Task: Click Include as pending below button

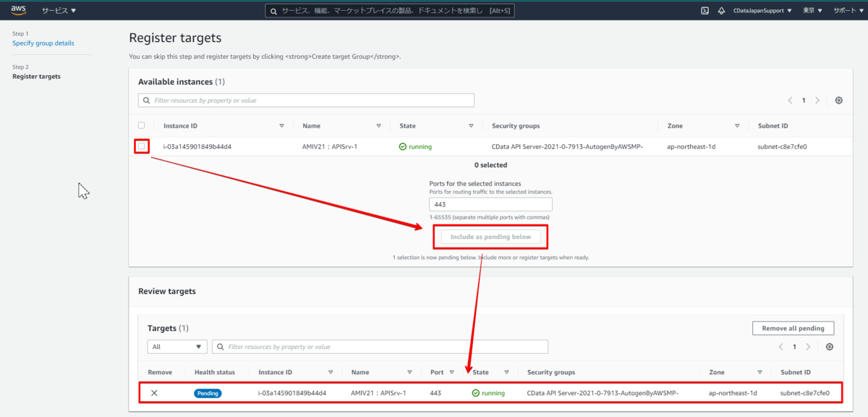Action: click(490, 237)
